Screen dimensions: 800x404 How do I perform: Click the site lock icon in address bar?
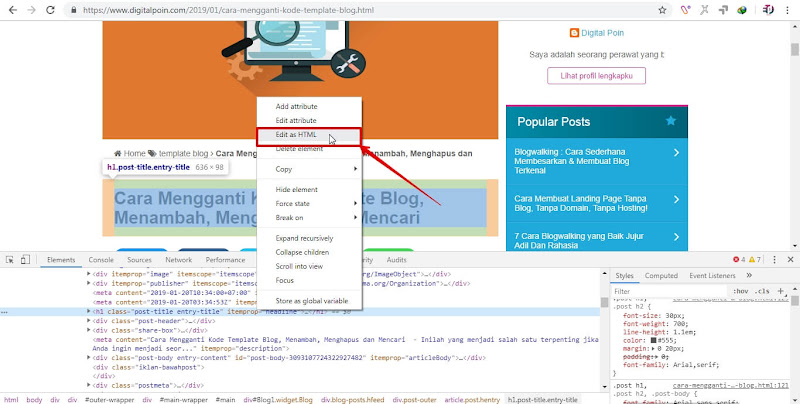coord(74,10)
